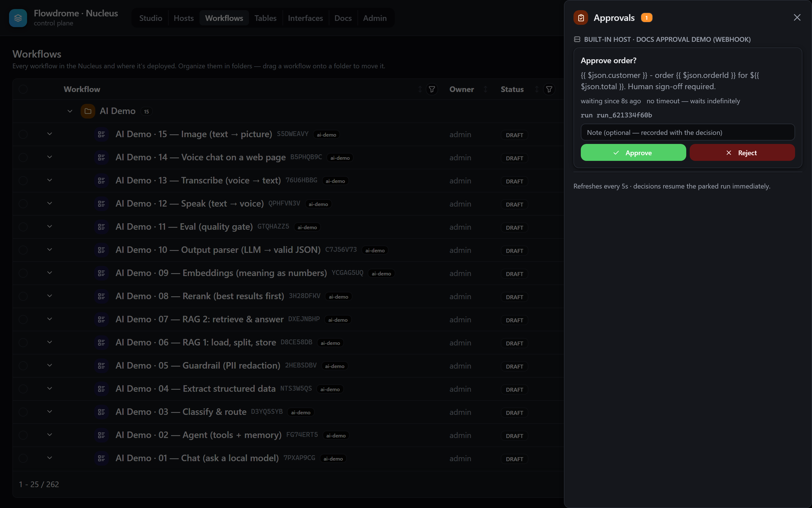812x508 pixels.
Task: Reject the pending order
Action: click(742, 153)
